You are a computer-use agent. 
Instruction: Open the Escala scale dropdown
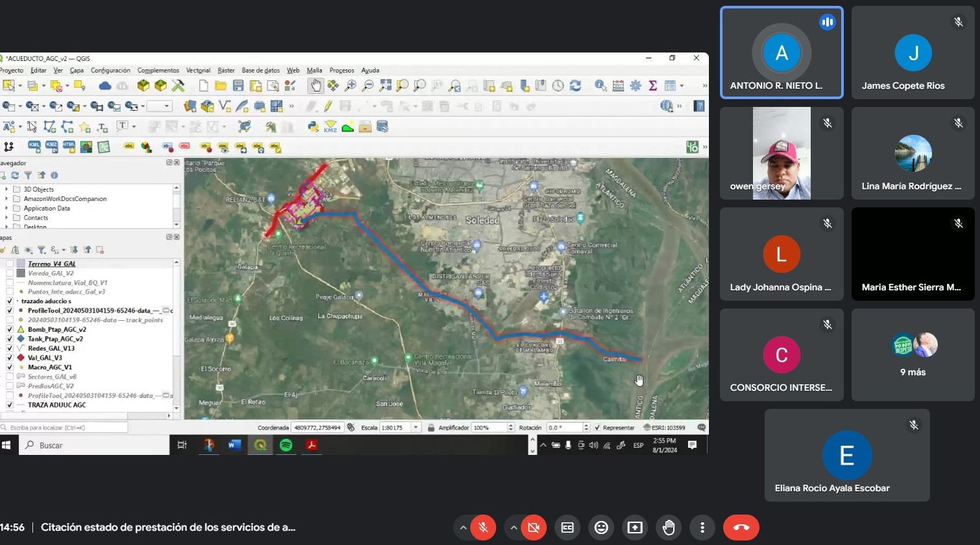(x=416, y=428)
